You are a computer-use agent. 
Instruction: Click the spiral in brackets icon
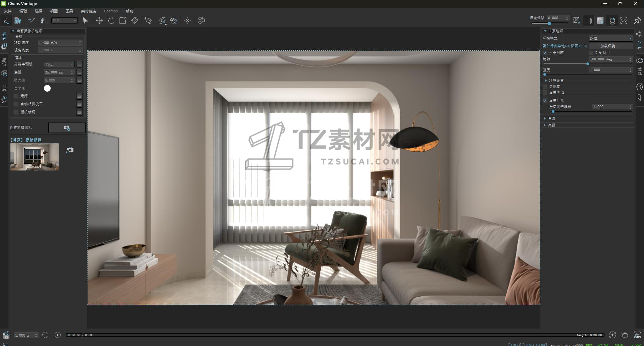pyautogui.click(x=624, y=20)
